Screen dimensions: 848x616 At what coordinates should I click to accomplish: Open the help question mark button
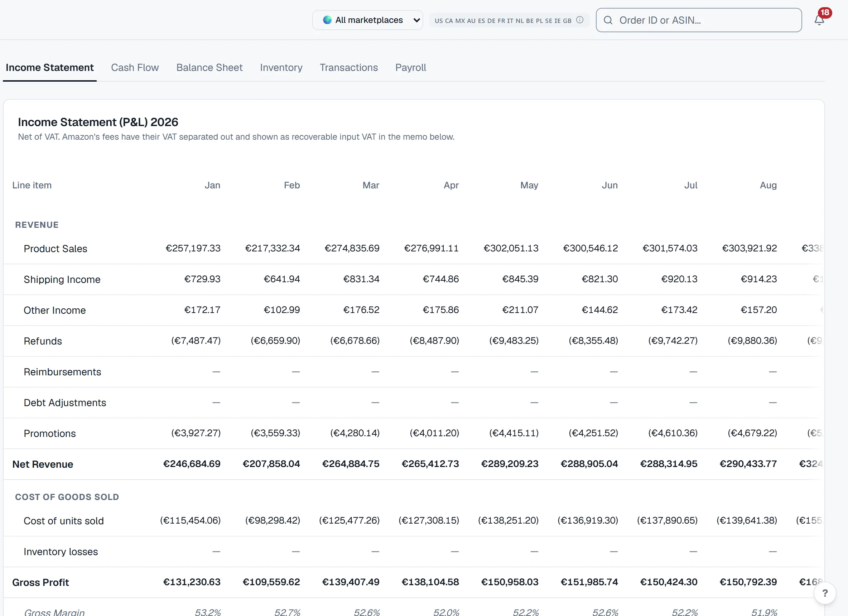pos(825,593)
